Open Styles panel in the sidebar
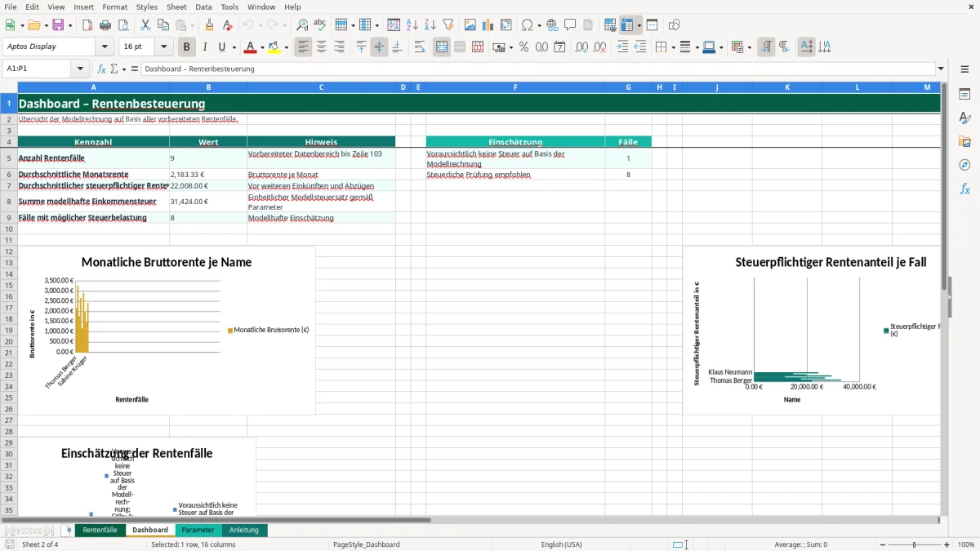The image size is (980, 551). click(x=964, y=118)
